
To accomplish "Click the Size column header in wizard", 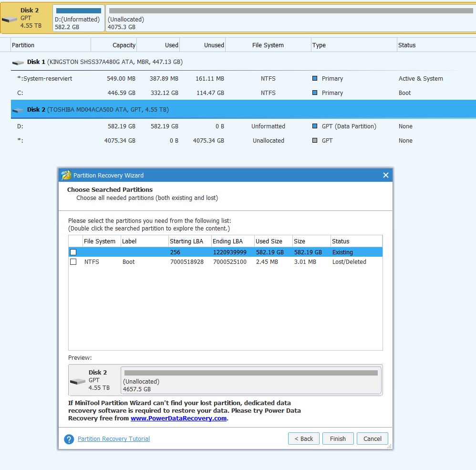I will [311, 241].
